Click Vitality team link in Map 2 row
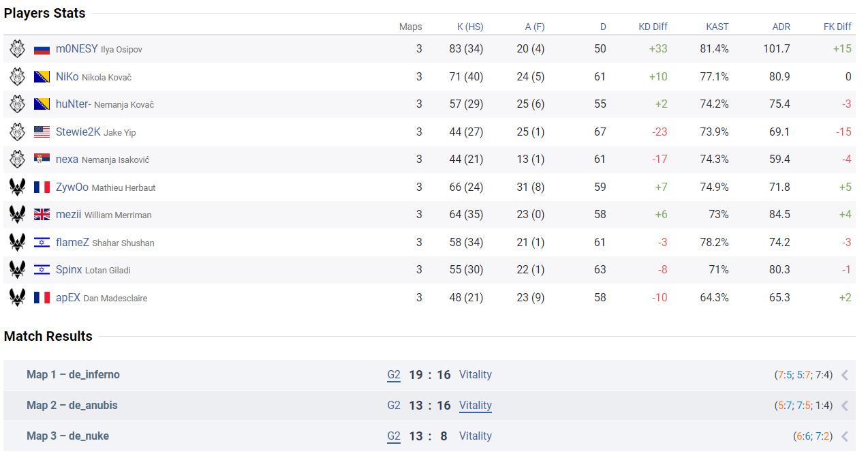 coord(475,406)
